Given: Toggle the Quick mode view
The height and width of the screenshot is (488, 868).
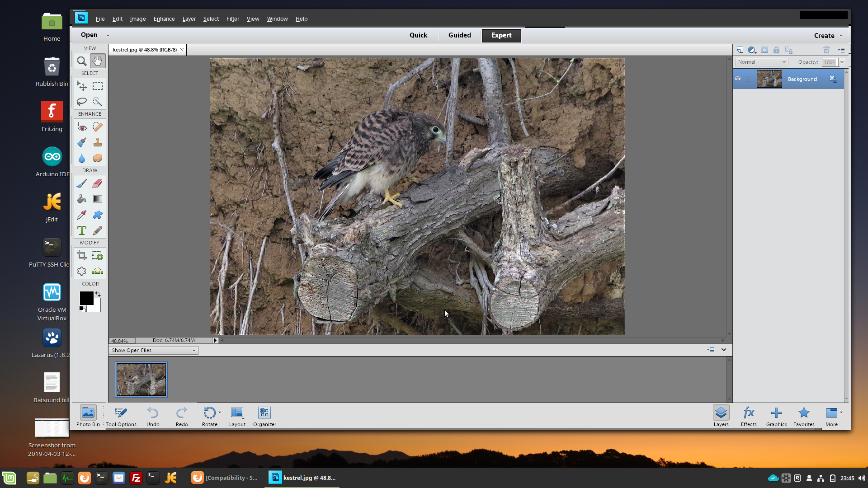Looking at the screenshot, I should 418,34.
